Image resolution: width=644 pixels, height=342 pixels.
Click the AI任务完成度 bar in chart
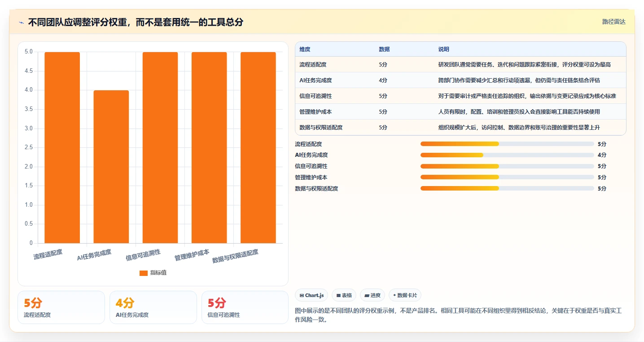tap(111, 167)
